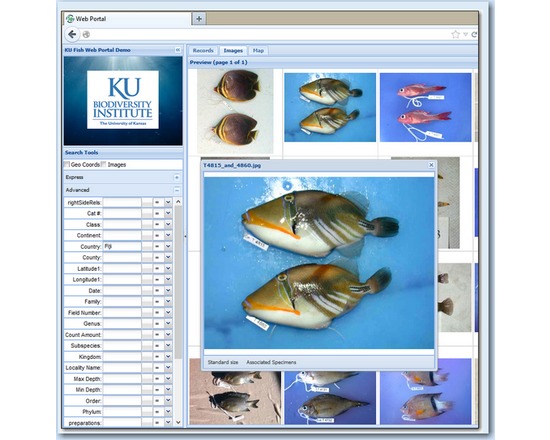Select the Web Portal browser tab
Viewport: 550px width, 440px height.
click(x=127, y=19)
